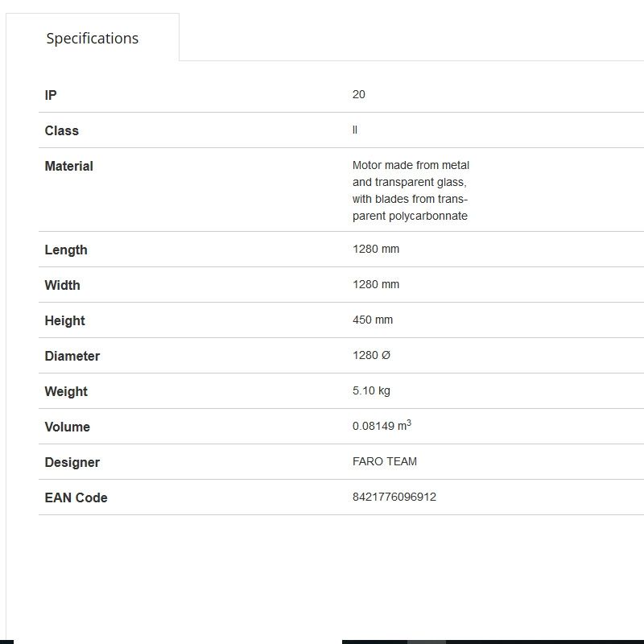Click the IP row label
Viewport: 644px width, 644px height.
click(51, 95)
